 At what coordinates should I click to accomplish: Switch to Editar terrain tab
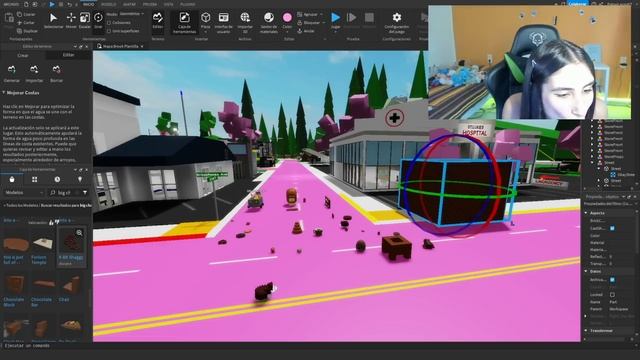pyautogui.click(x=68, y=55)
